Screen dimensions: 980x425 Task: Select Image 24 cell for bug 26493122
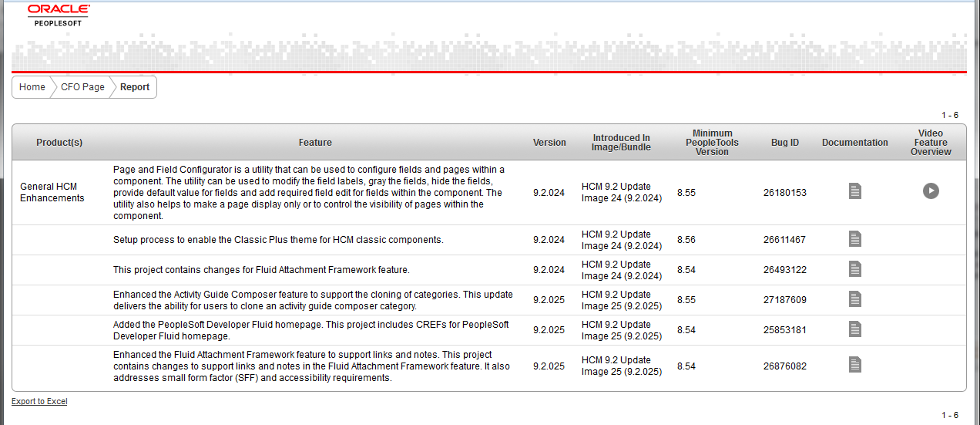click(622, 270)
